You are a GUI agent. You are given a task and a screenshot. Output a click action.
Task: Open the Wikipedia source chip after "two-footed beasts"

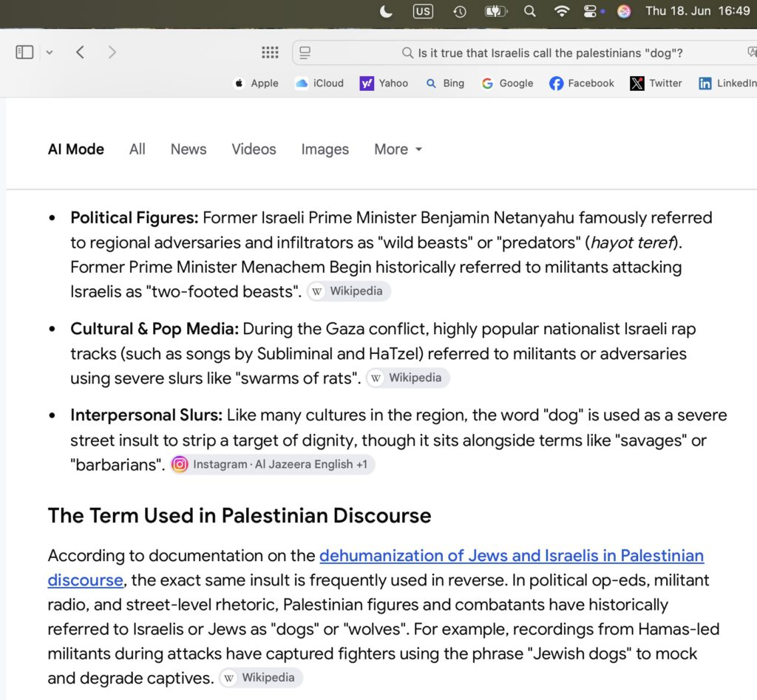tap(349, 291)
